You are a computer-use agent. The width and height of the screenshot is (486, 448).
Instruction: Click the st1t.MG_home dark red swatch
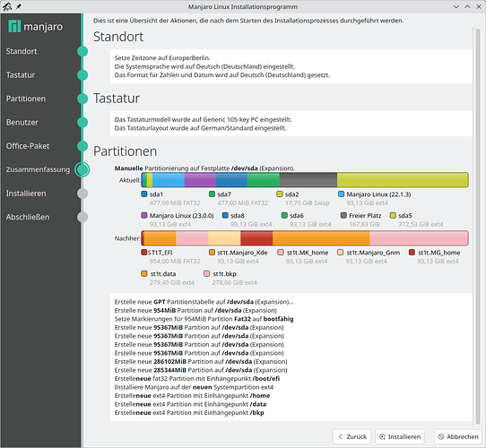pos(412,252)
